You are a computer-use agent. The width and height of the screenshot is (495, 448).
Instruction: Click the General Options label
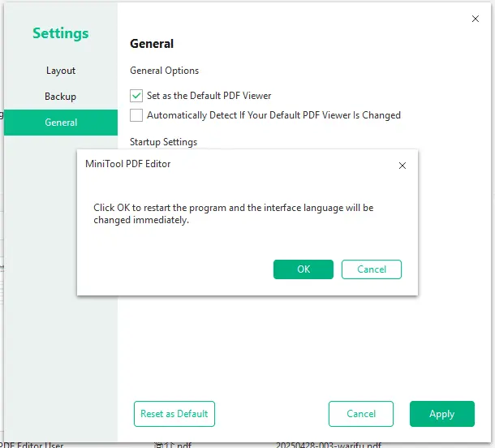[164, 71]
